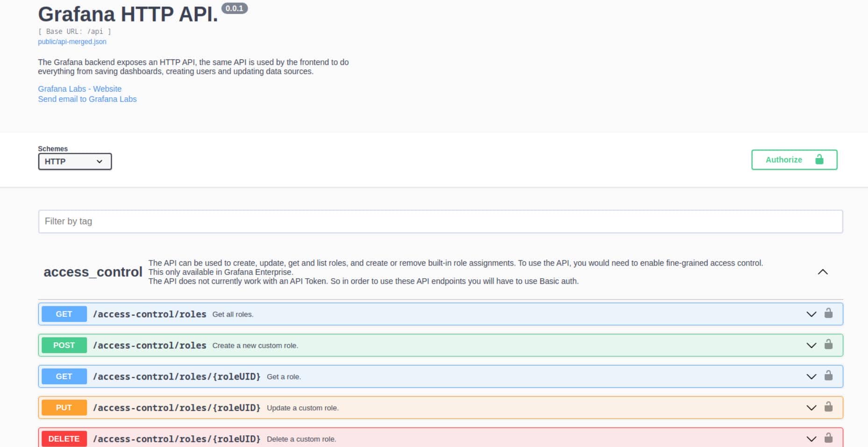Expand the GET /access-control/roles chevron
868x447 pixels.
pos(811,314)
